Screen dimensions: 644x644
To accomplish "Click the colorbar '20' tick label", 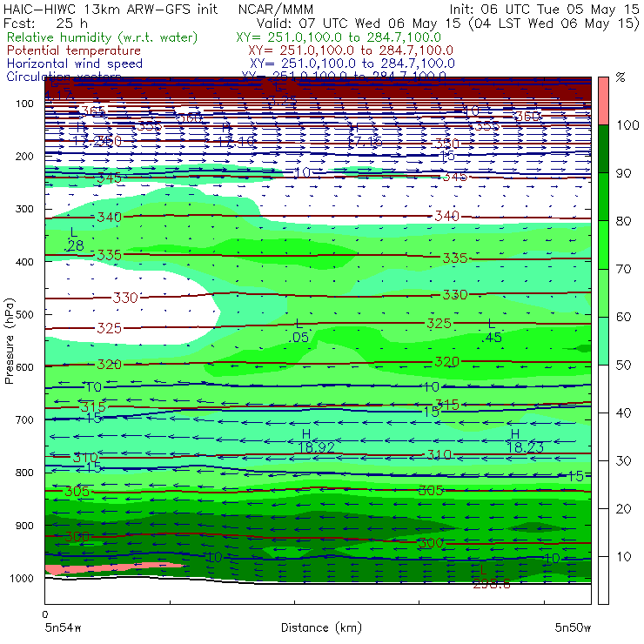I will click(623, 508).
